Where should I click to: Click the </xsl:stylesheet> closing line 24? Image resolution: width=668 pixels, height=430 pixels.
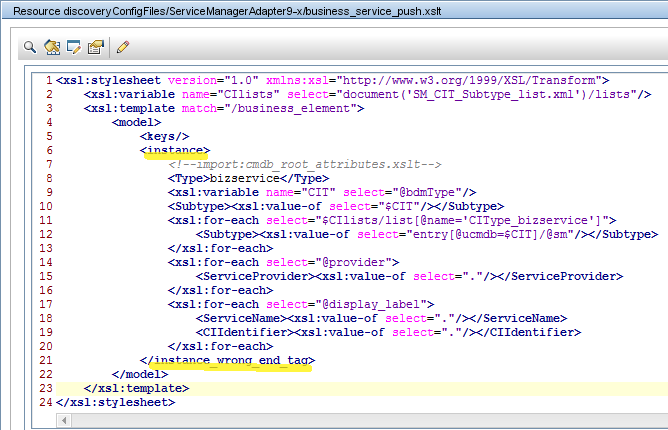[x=115, y=403]
